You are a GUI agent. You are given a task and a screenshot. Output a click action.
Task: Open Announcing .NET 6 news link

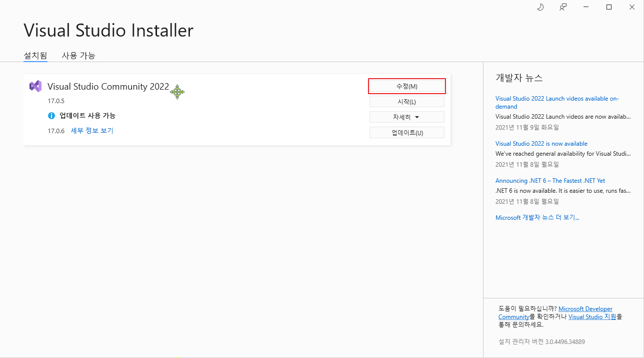pyautogui.click(x=550, y=181)
